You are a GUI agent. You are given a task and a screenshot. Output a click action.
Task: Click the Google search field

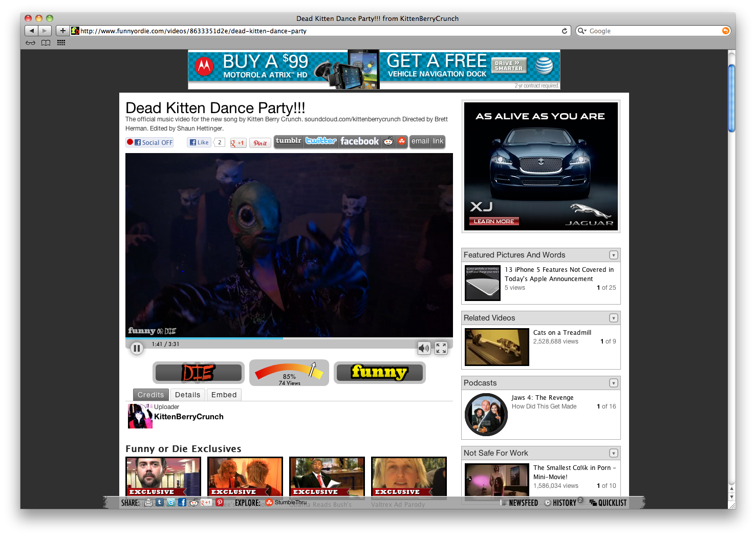tap(653, 31)
